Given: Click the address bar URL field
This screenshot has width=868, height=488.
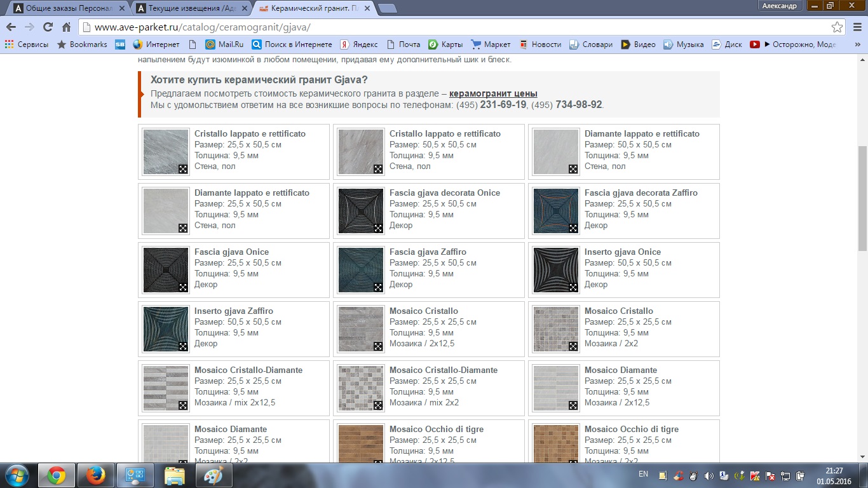Looking at the screenshot, I should [x=445, y=27].
